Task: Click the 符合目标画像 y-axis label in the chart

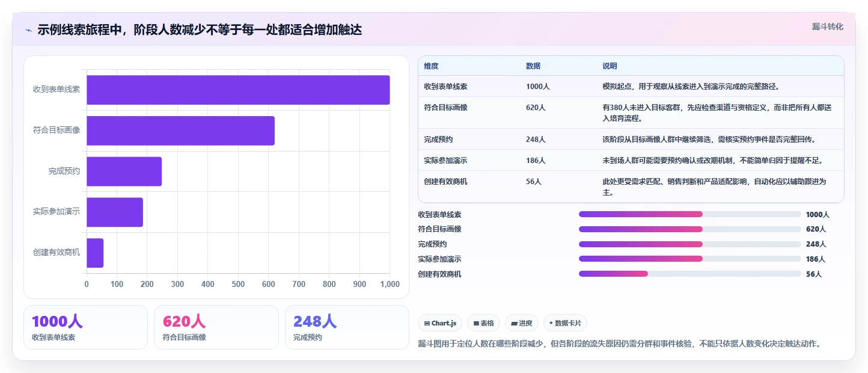Action: pyautogui.click(x=57, y=131)
